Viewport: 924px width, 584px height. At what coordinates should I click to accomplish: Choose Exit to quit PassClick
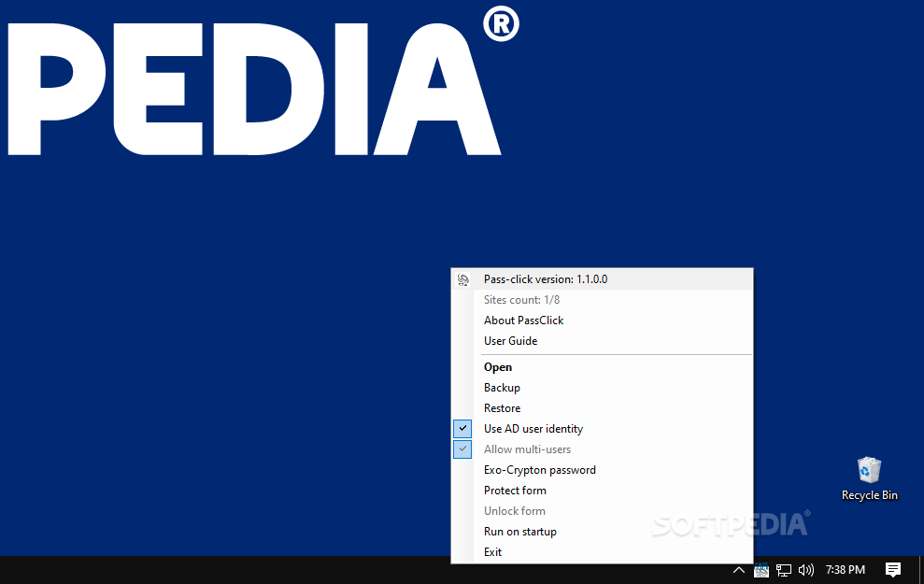pos(603,553)
